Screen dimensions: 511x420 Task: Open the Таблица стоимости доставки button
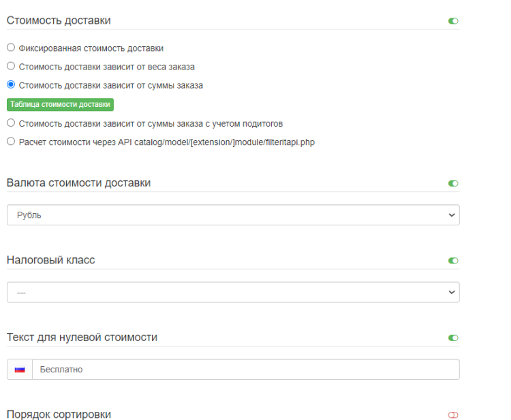(x=60, y=104)
